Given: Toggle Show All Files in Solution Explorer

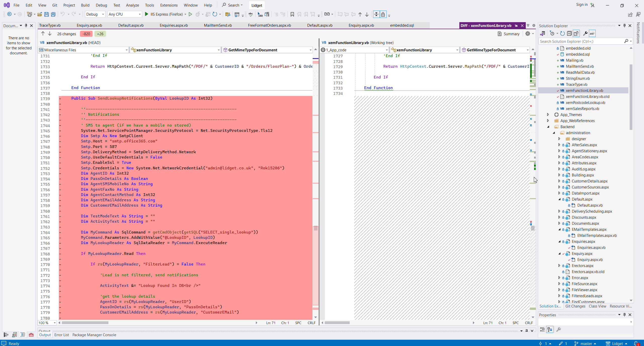Looking at the screenshot, I should point(576,33).
